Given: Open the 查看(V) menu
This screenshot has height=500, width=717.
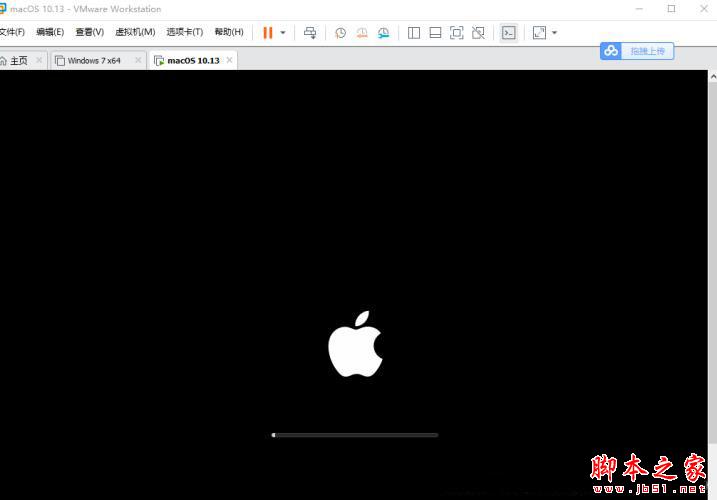Looking at the screenshot, I should tap(90, 32).
